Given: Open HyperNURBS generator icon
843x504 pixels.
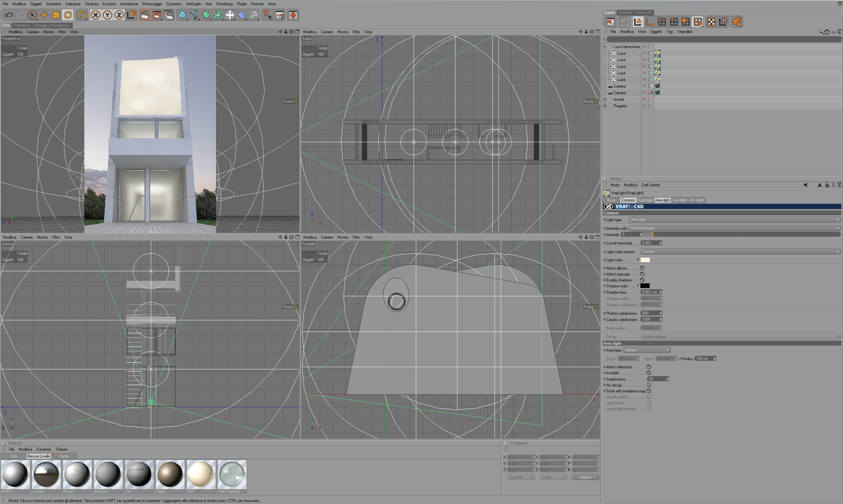Looking at the screenshot, I should click(206, 15).
